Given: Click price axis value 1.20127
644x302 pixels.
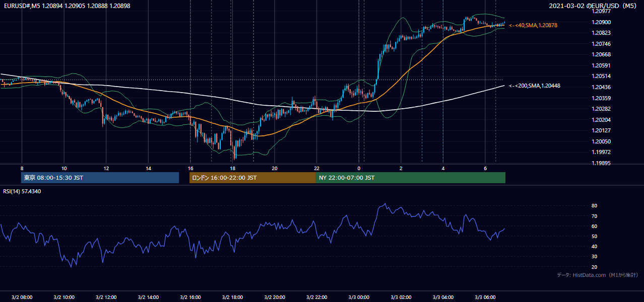Looking at the screenshot, I should click(601, 130).
